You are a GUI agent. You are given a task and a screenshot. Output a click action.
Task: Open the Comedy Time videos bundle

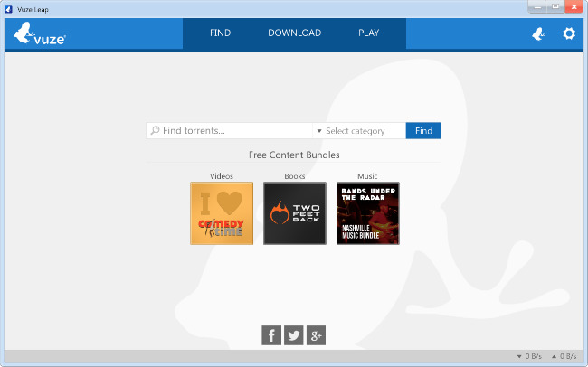[x=222, y=213]
